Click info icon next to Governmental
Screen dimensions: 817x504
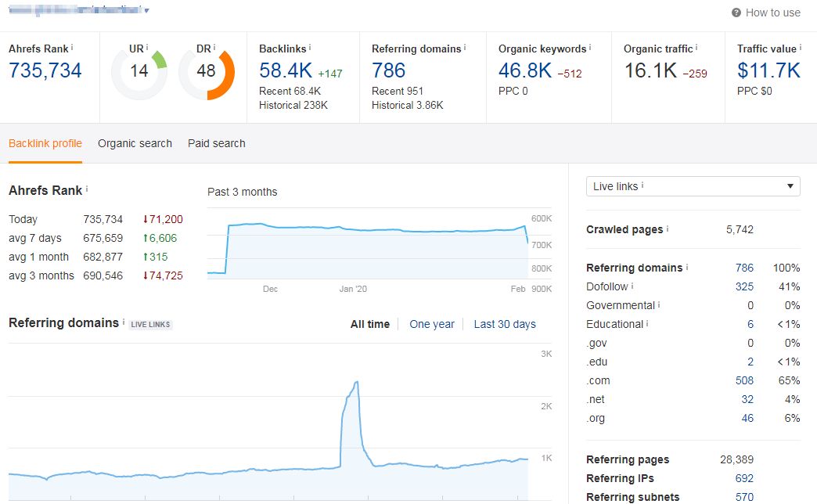click(x=659, y=304)
